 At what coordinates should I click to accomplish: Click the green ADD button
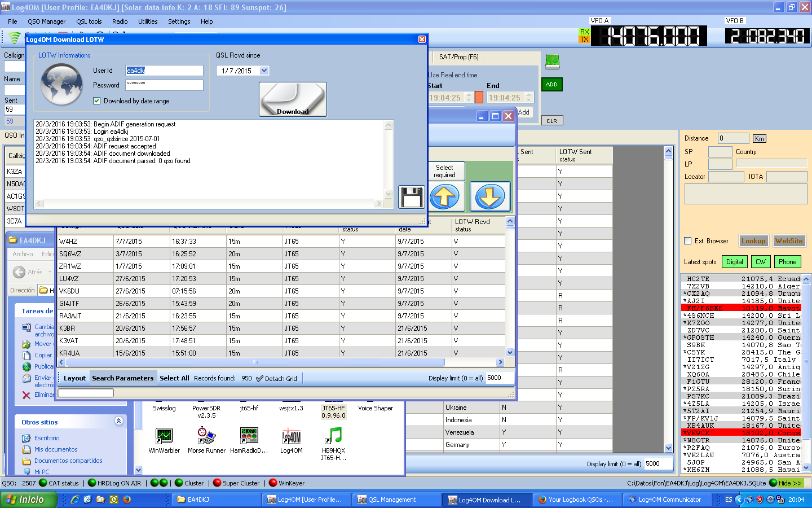(551, 85)
